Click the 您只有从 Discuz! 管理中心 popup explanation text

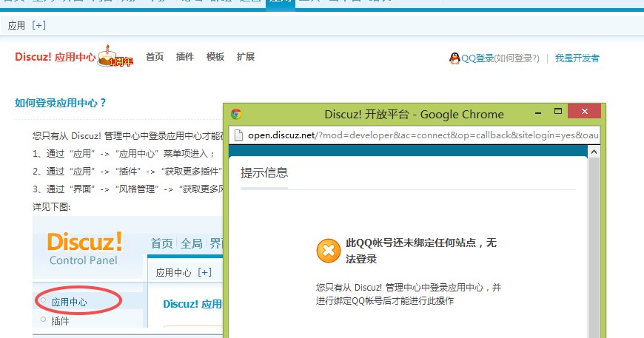(x=409, y=294)
